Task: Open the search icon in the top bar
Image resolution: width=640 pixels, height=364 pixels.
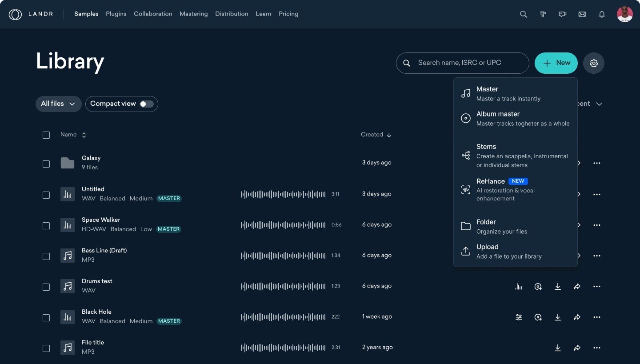Action: tap(524, 14)
